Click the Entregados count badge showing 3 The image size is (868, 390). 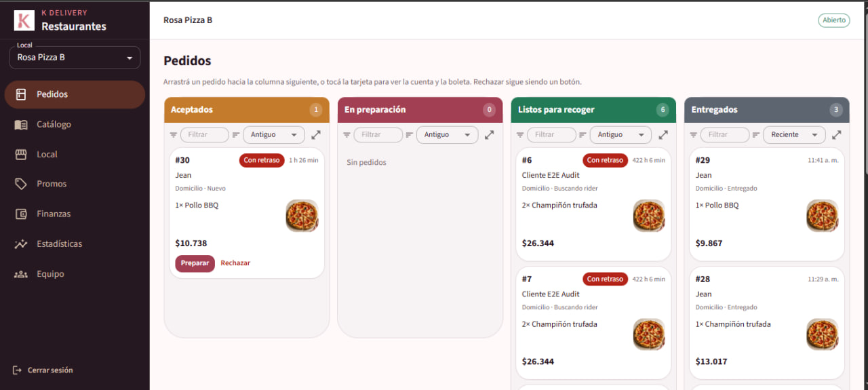click(x=836, y=110)
